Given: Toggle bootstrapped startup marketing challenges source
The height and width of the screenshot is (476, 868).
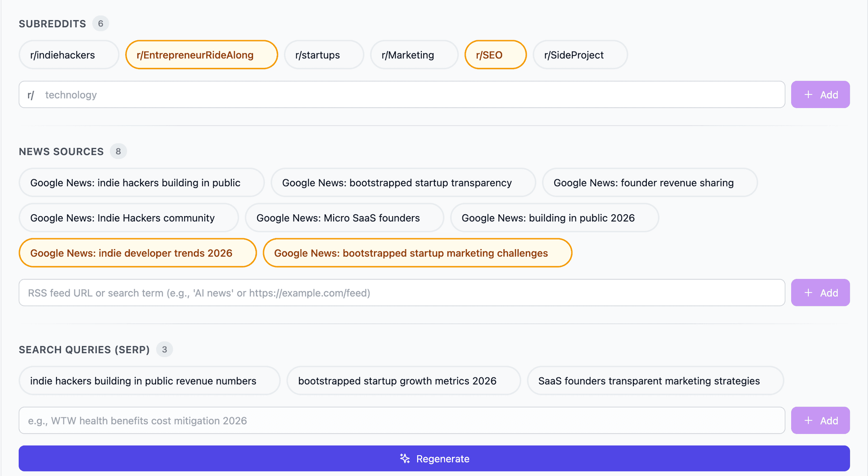Looking at the screenshot, I should tap(417, 253).
